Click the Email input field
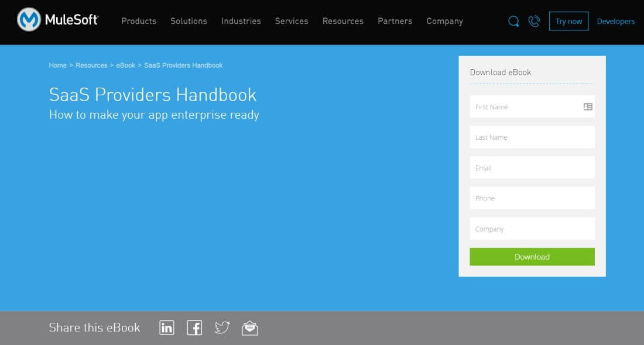The width and height of the screenshot is (644, 345). point(532,168)
